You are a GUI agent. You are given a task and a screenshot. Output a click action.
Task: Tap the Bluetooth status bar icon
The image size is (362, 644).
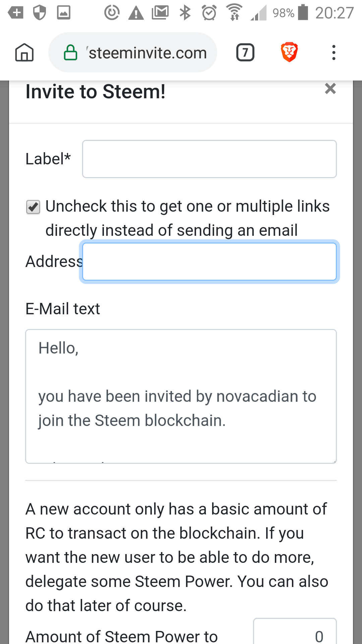185,13
